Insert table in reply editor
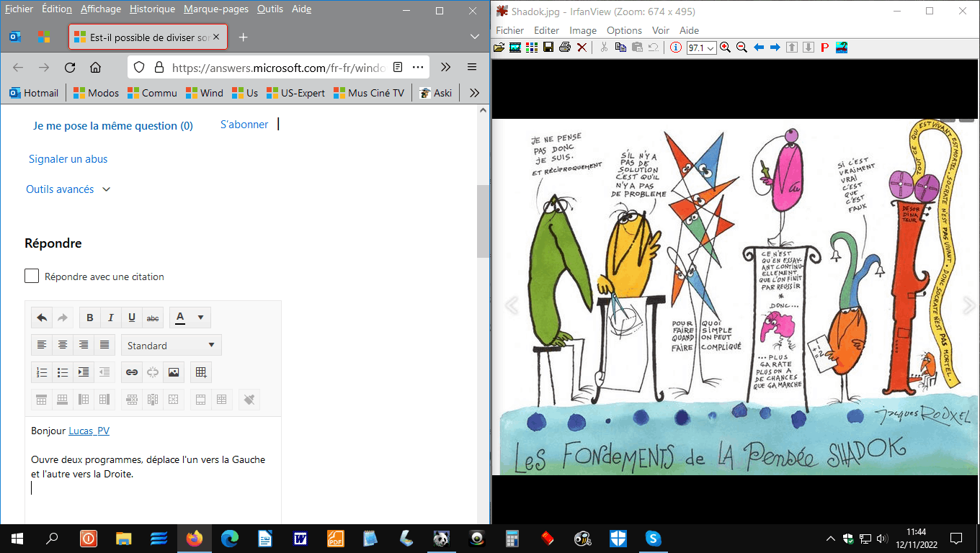 click(x=201, y=372)
